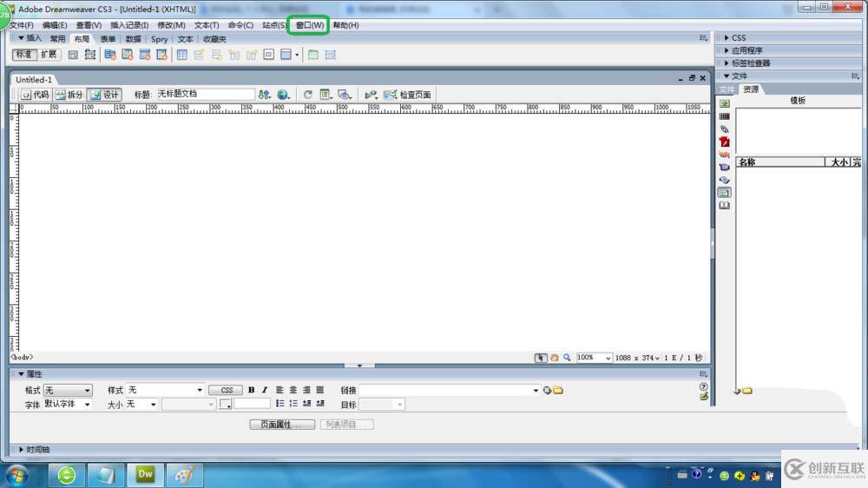Switch to Spry insert tab
This screenshot has width=868, height=488.
point(159,39)
